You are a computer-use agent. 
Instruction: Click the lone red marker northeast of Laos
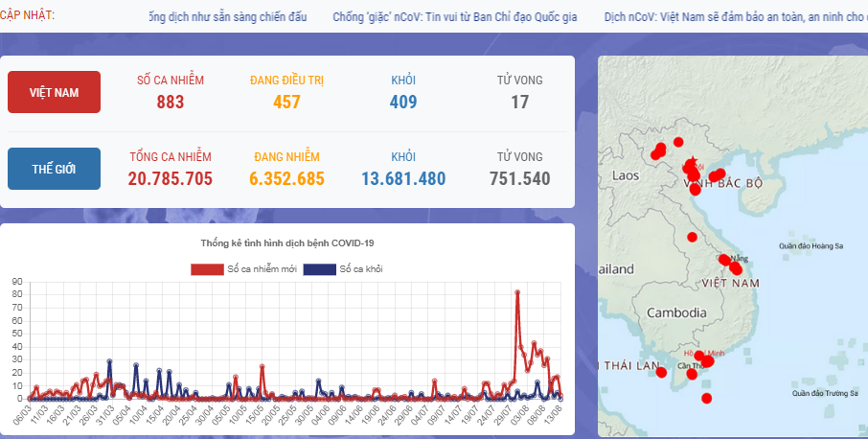point(678,143)
